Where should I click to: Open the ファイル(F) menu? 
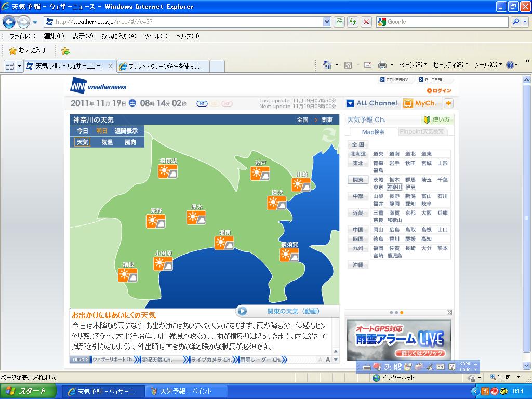(22, 36)
